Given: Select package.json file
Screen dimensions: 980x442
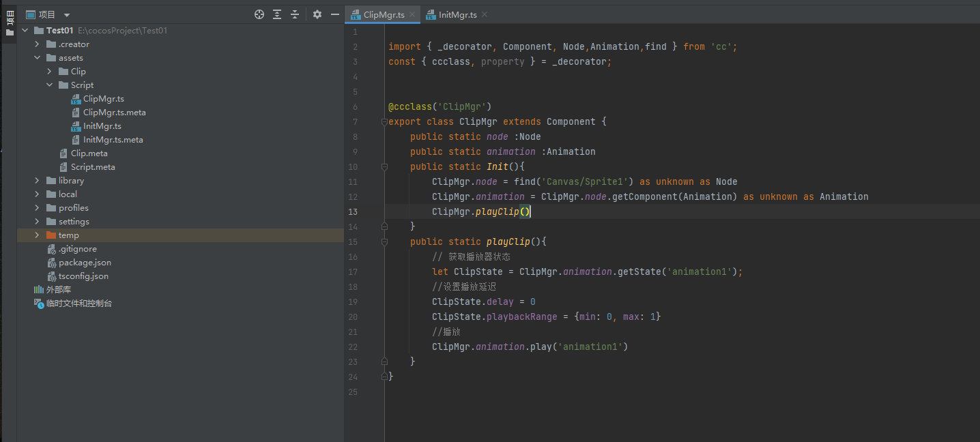Looking at the screenshot, I should click(x=85, y=263).
